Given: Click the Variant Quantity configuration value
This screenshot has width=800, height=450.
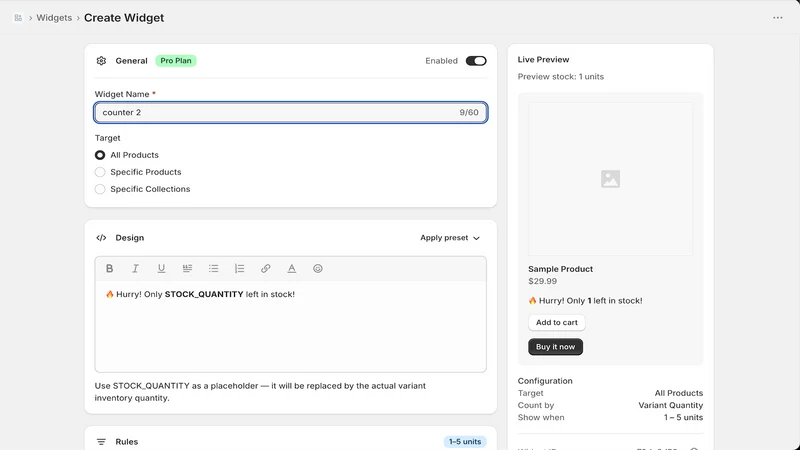Looking at the screenshot, I should point(670,405).
